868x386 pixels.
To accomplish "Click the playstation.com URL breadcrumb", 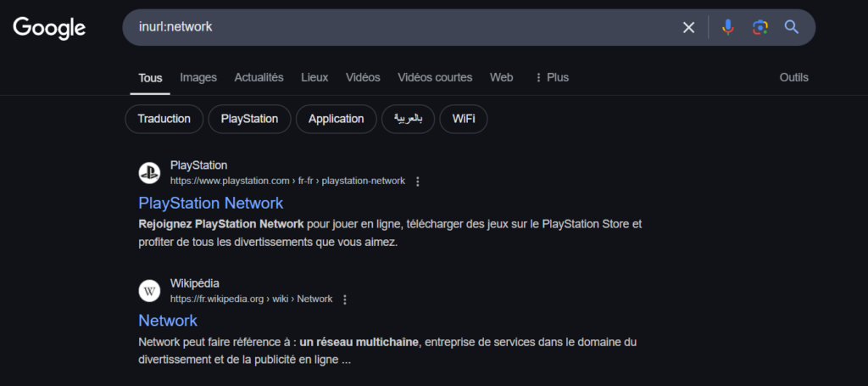I will click(x=287, y=181).
